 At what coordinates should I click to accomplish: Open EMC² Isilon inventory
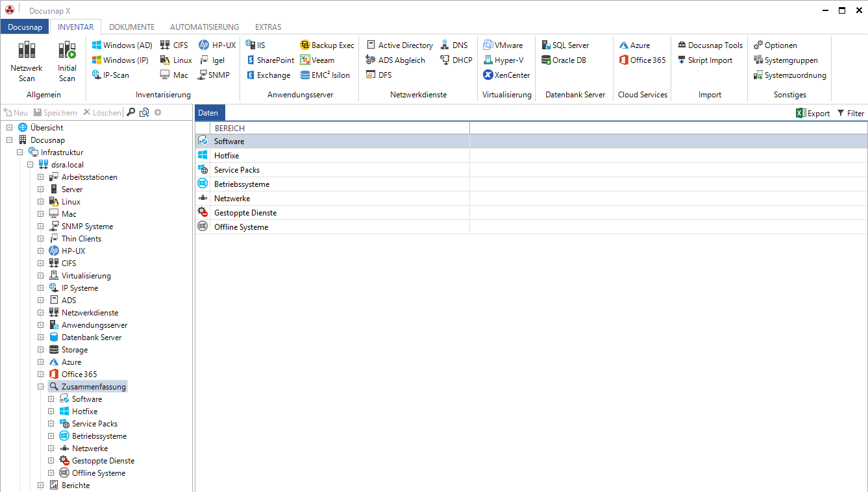click(325, 75)
